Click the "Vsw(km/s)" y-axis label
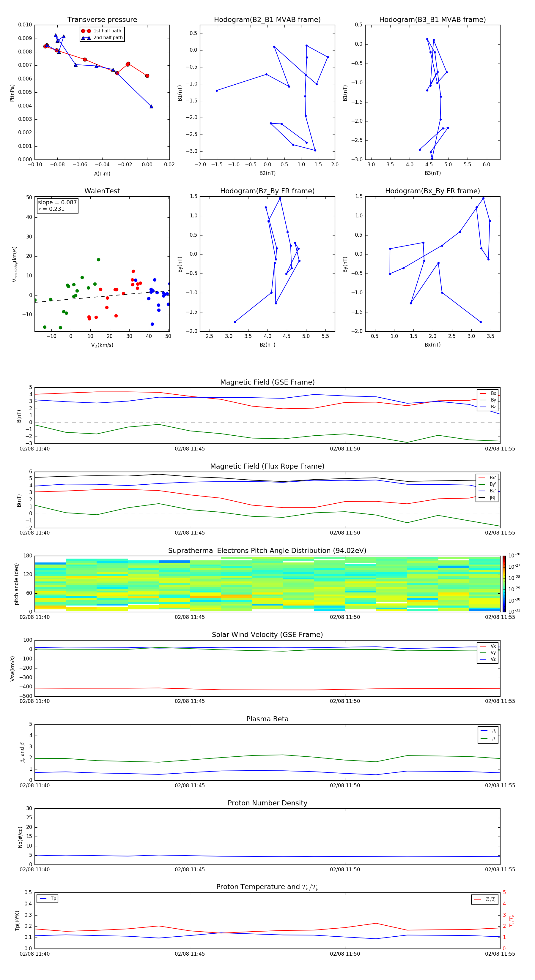This screenshot has width=535, height=980. pyautogui.click(x=12, y=668)
